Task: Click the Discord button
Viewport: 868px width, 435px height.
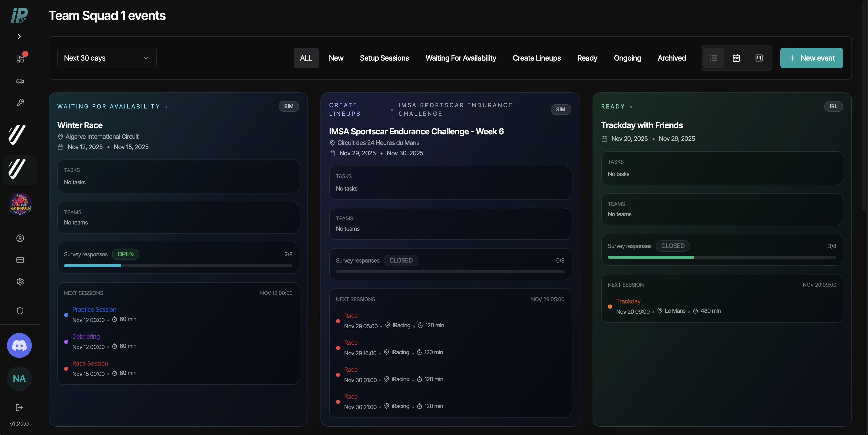Action: tap(20, 345)
